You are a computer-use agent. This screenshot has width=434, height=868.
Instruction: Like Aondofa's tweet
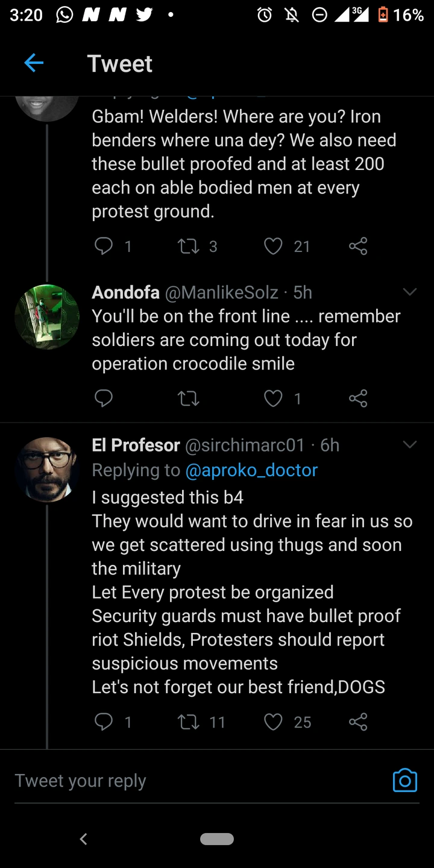coord(273,398)
